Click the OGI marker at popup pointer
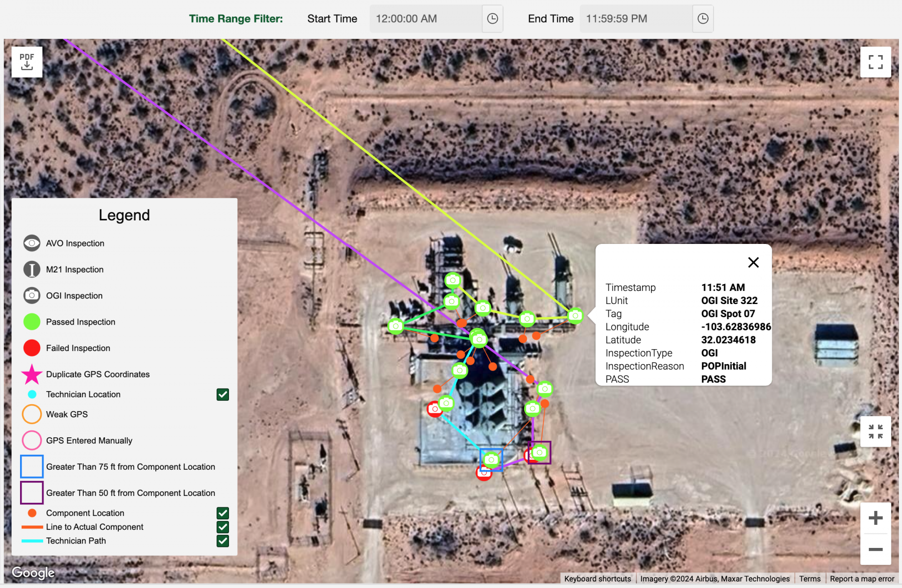 pos(575,316)
